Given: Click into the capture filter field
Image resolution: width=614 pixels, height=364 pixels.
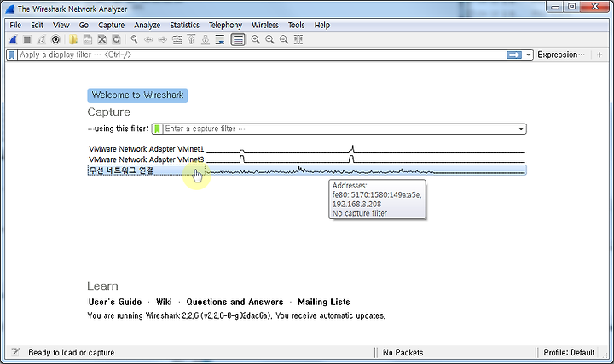Looking at the screenshot, I should pos(339,129).
